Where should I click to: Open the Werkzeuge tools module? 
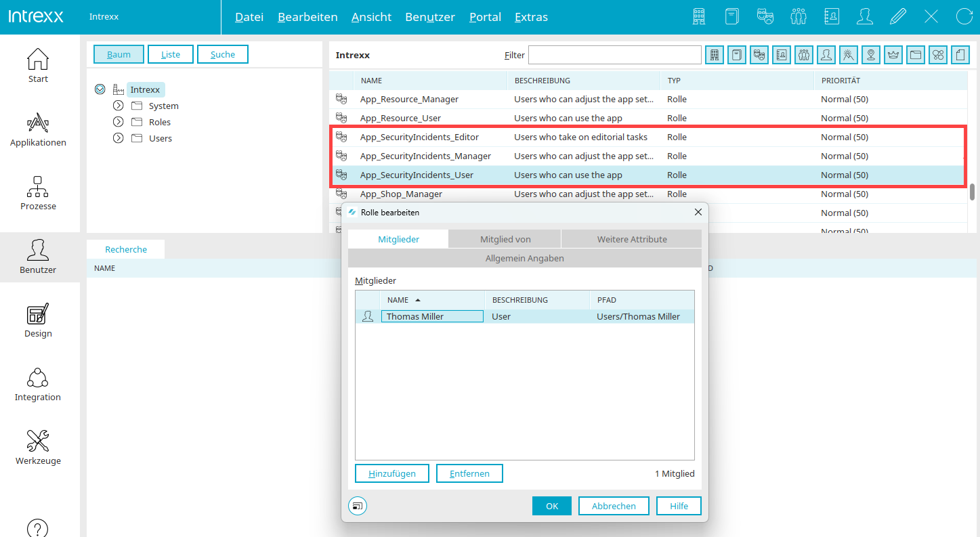[38, 448]
